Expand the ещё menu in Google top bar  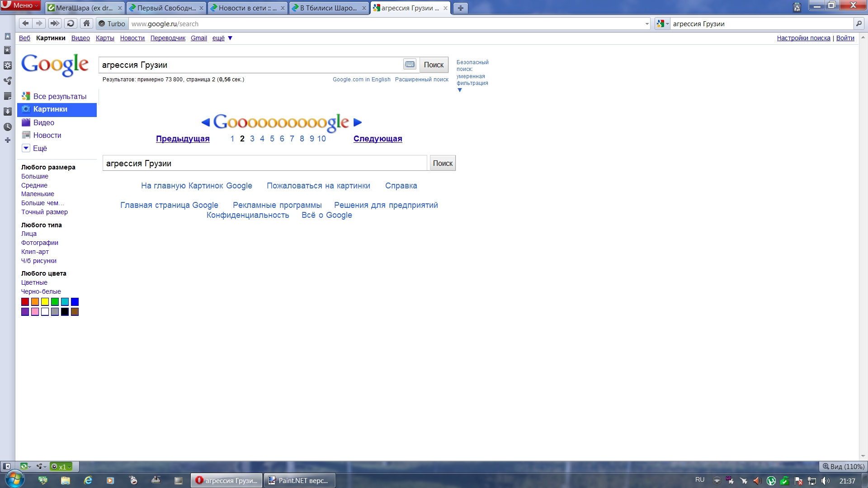[222, 38]
